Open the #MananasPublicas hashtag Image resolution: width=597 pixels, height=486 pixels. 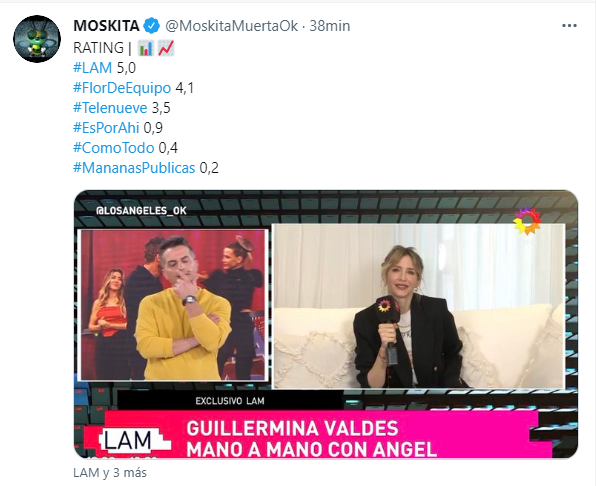(134, 168)
